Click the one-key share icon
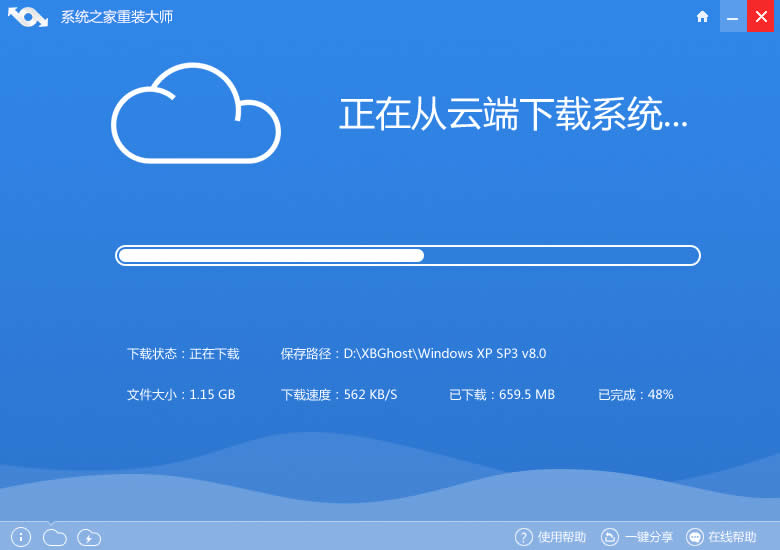780x550 pixels. click(610, 537)
